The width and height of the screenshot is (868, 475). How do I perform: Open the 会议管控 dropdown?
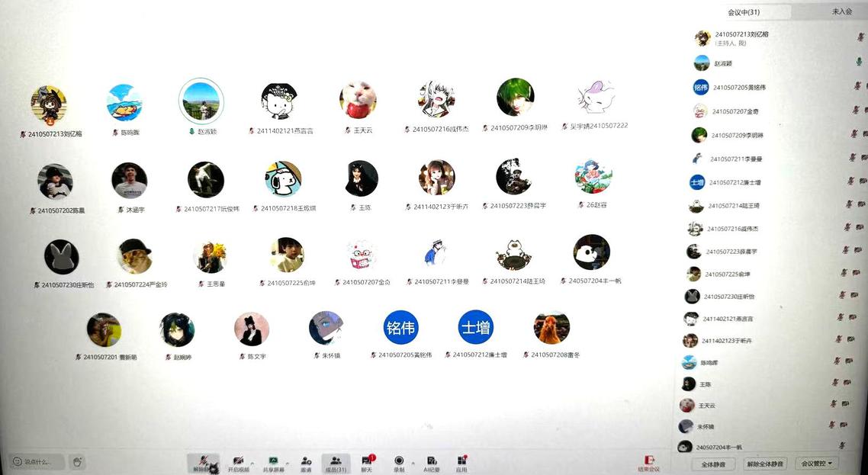pyautogui.click(x=816, y=464)
